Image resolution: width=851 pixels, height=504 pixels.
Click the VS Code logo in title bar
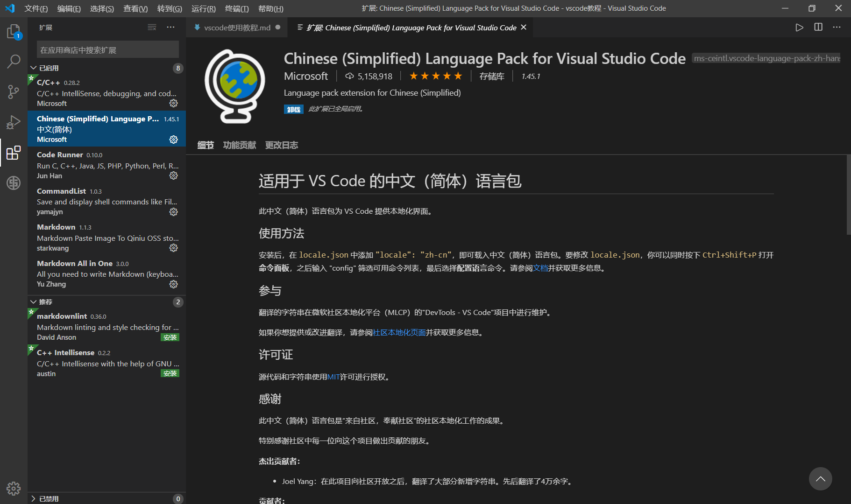coord(10,8)
